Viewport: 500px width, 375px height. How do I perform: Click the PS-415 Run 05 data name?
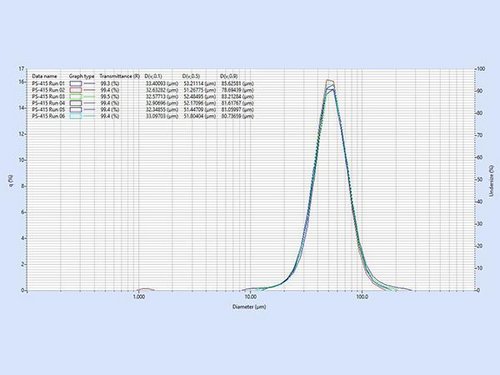pos(48,109)
